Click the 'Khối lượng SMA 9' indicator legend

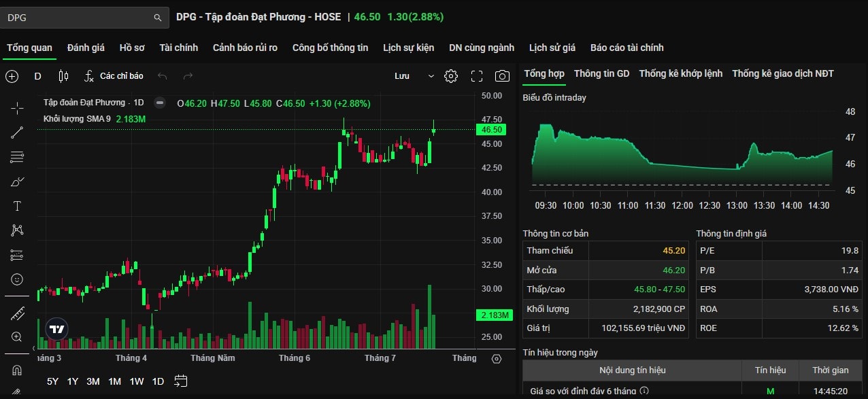(77, 119)
